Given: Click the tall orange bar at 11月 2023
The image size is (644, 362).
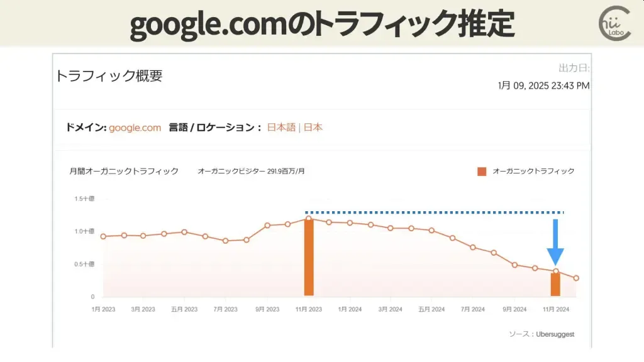Looking at the screenshot, I should tap(309, 257).
